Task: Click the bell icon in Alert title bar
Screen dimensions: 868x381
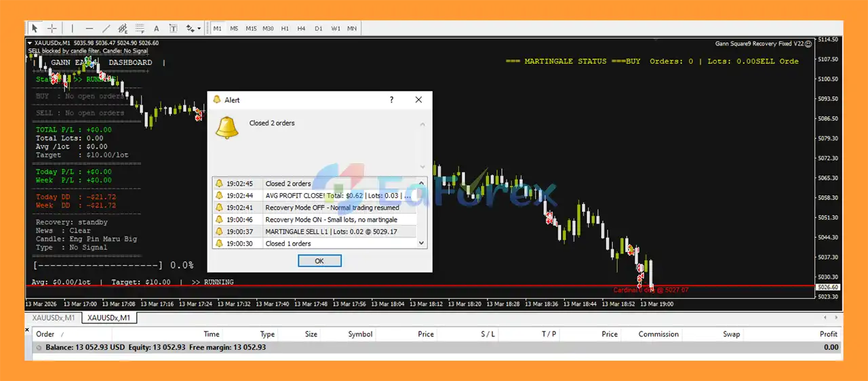Action: coord(217,100)
